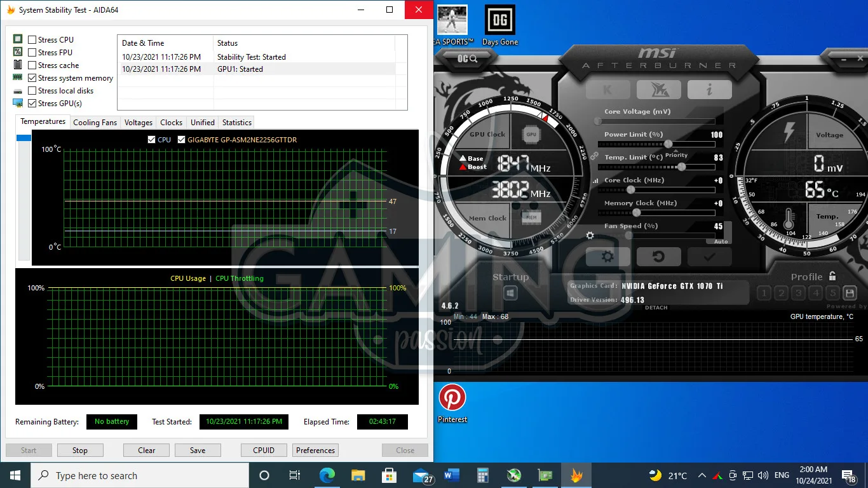Image resolution: width=868 pixels, height=488 pixels.
Task: Toggle the fan speed Auto button
Action: [x=721, y=241]
